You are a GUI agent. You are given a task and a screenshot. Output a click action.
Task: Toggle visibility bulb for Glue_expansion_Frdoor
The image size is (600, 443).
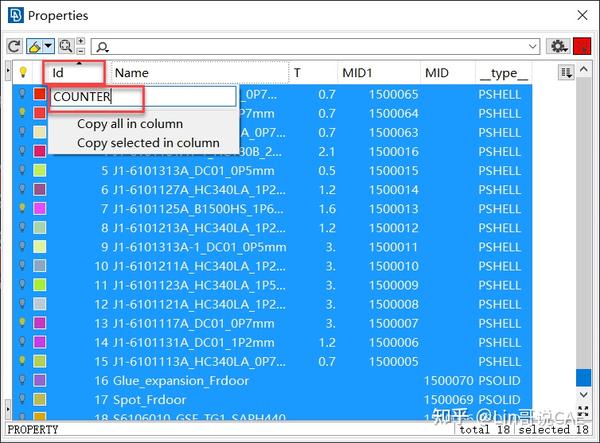pyautogui.click(x=22, y=380)
